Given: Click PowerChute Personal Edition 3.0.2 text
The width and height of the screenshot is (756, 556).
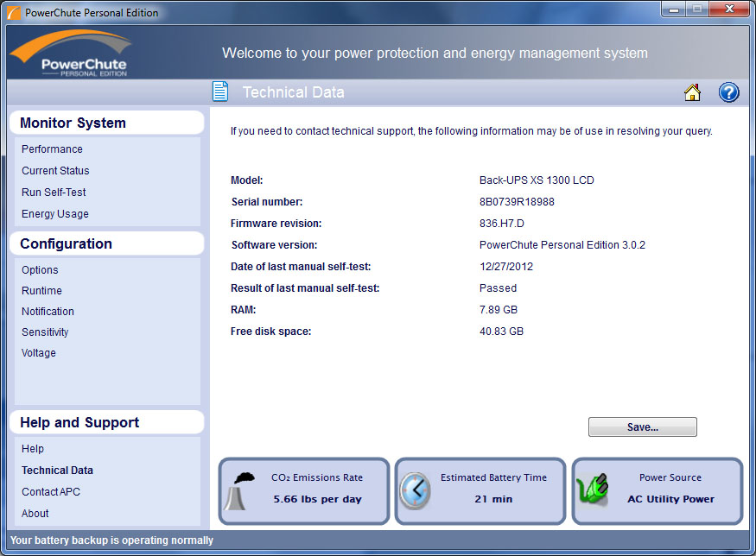Looking at the screenshot, I should [562, 244].
